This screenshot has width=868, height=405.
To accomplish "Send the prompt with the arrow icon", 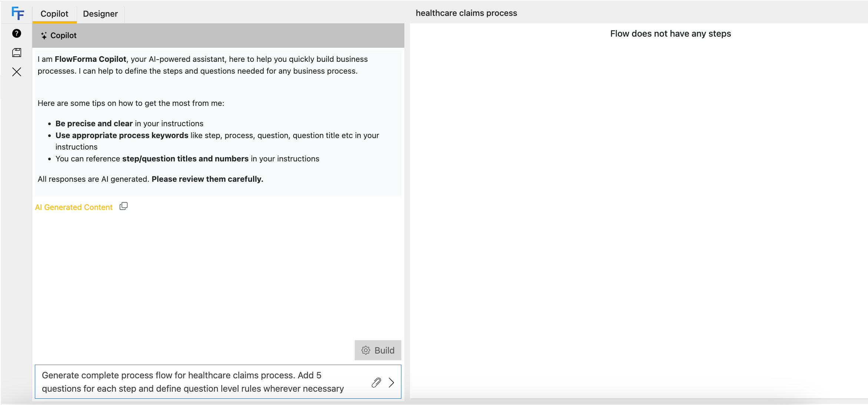I will click(x=391, y=382).
